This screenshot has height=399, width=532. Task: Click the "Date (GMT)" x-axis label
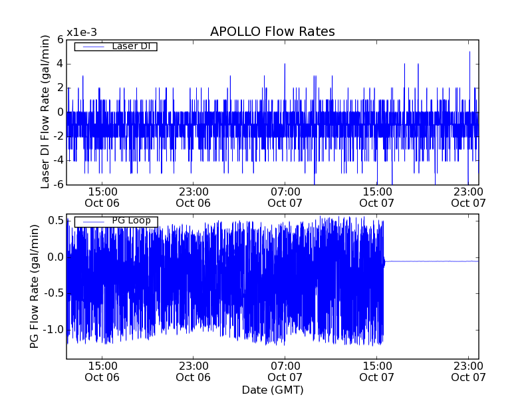point(272,390)
